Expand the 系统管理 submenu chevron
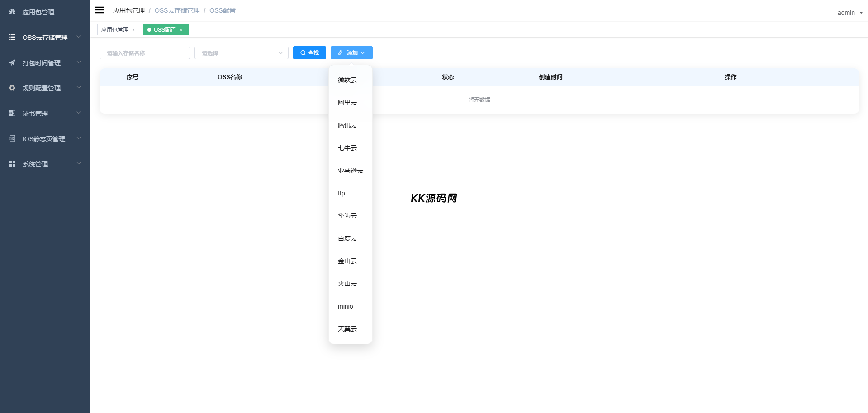868x413 pixels. click(x=79, y=164)
